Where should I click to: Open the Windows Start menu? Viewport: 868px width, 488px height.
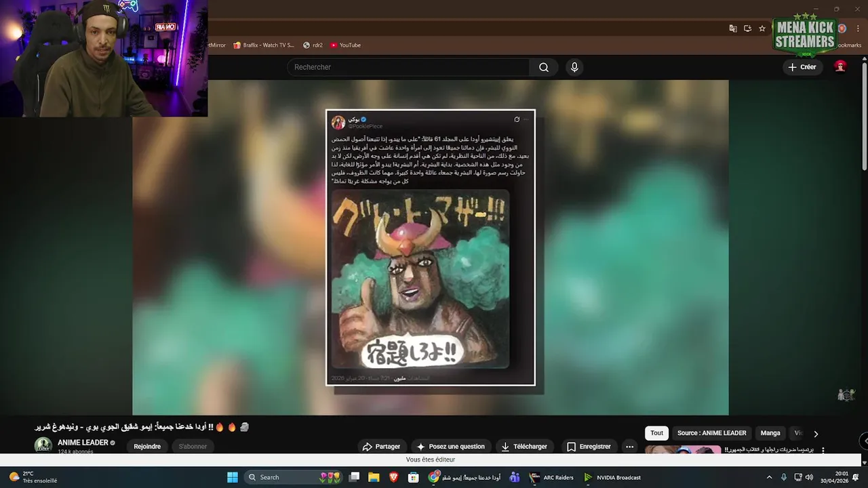[x=233, y=477]
